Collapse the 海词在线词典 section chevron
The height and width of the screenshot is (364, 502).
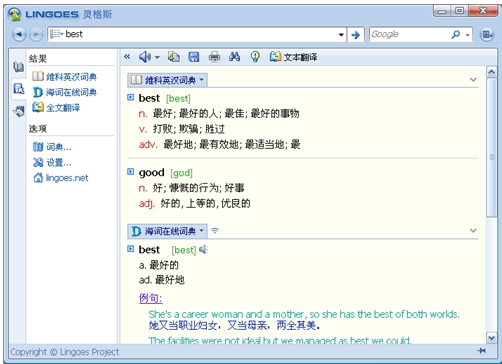click(x=473, y=231)
